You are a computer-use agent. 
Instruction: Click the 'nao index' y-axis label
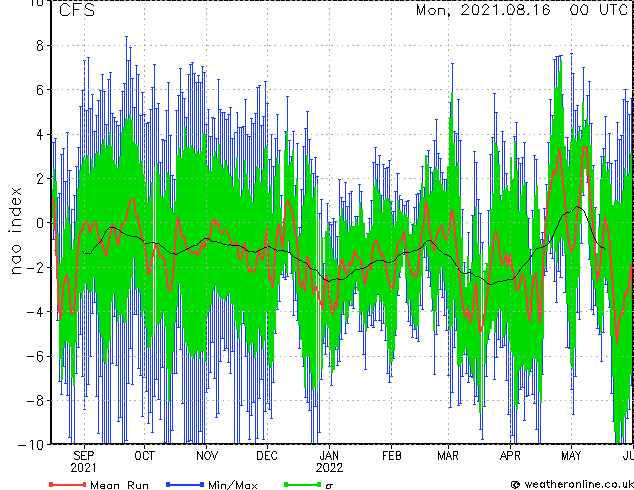tap(15, 231)
